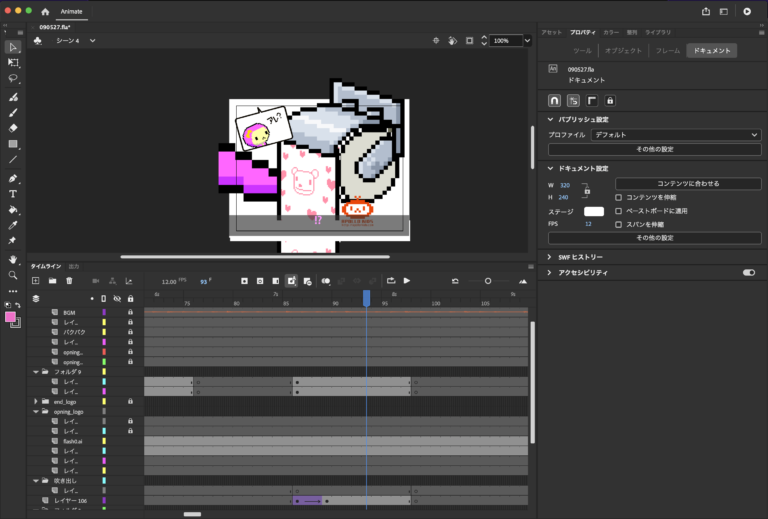Unlock the end_logo folder
The height and width of the screenshot is (519, 768).
[x=130, y=401]
